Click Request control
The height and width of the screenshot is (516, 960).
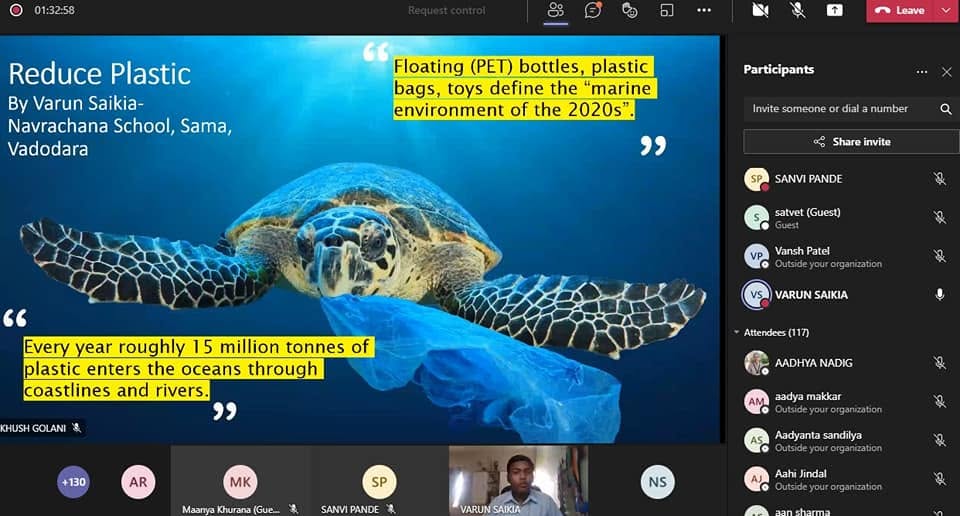tap(446, 10)
